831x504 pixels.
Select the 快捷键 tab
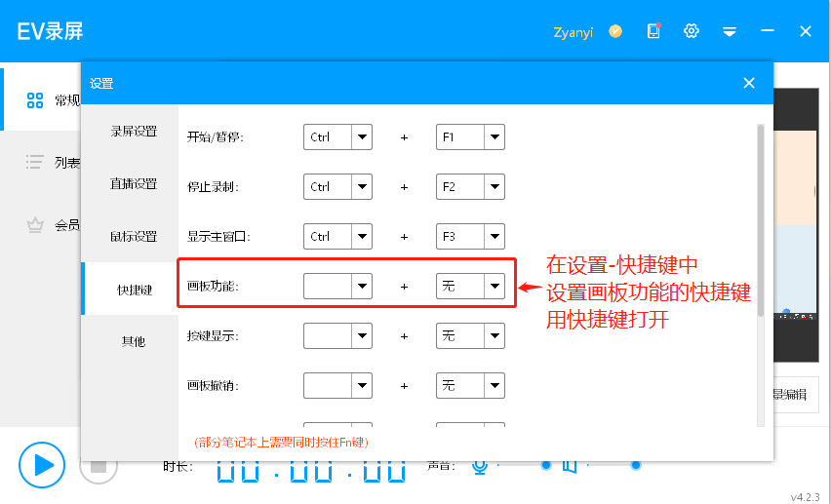130,289
